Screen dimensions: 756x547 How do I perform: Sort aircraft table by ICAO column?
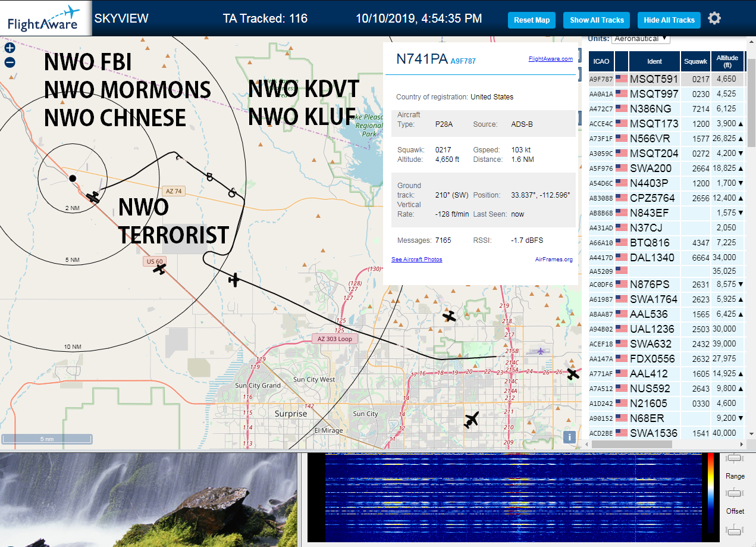coord(601,61)
